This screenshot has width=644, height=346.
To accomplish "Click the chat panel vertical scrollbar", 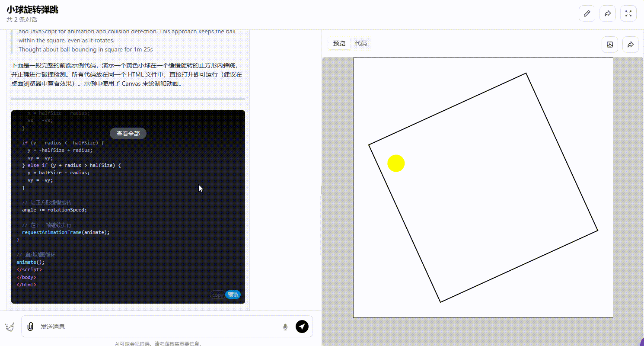I will click(320, 225).
